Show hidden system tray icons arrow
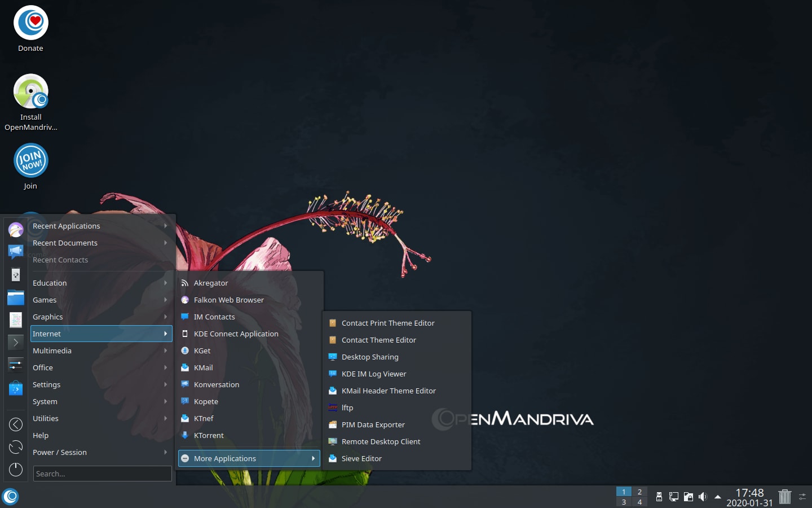Image resolution: width=812 pixels, height=508 pixels. tap(717, 497)
